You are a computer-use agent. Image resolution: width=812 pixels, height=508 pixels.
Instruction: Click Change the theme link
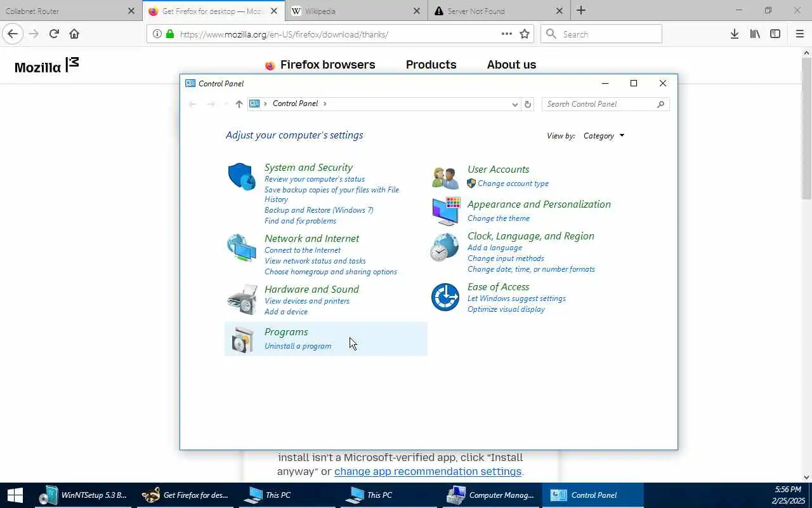pos(498,218)
